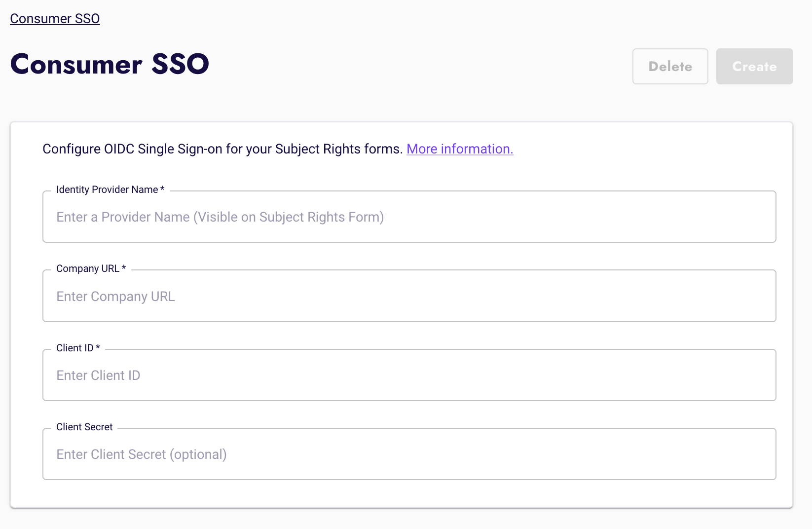Image resolution: width=812 pixels, height=529 pixels.
Task: Click the Client Secret input field
Action: [x=409, y=454]
